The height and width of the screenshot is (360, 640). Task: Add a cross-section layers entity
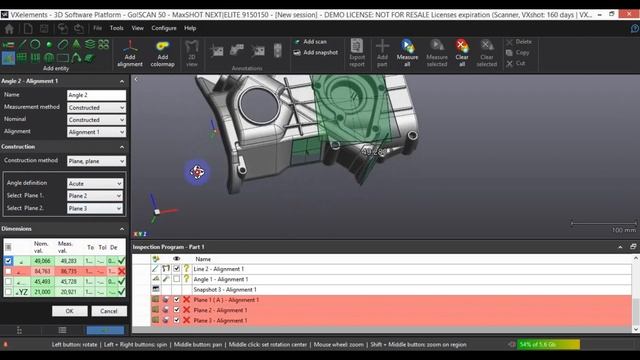coord(90,44)
